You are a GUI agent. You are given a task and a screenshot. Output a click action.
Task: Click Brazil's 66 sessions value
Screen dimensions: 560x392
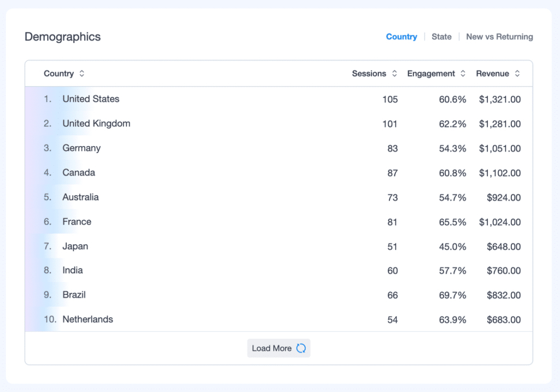pyautogui.click(x=393, y=295)
